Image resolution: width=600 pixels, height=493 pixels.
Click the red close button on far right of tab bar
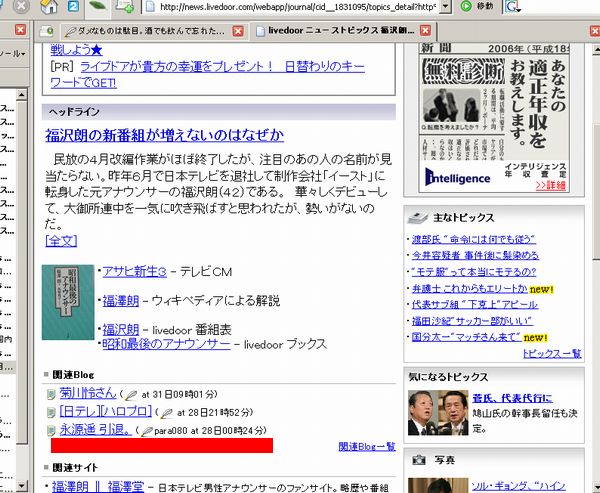coord(595,31)
